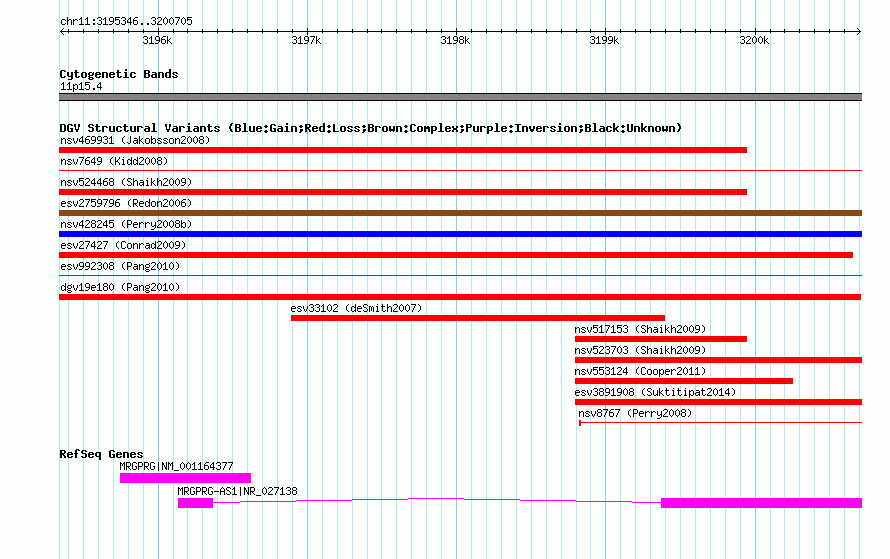890x559 pixels.
Task: Select the magenta MRGPRG gene exon block
Action: click(x=186, y=478)
